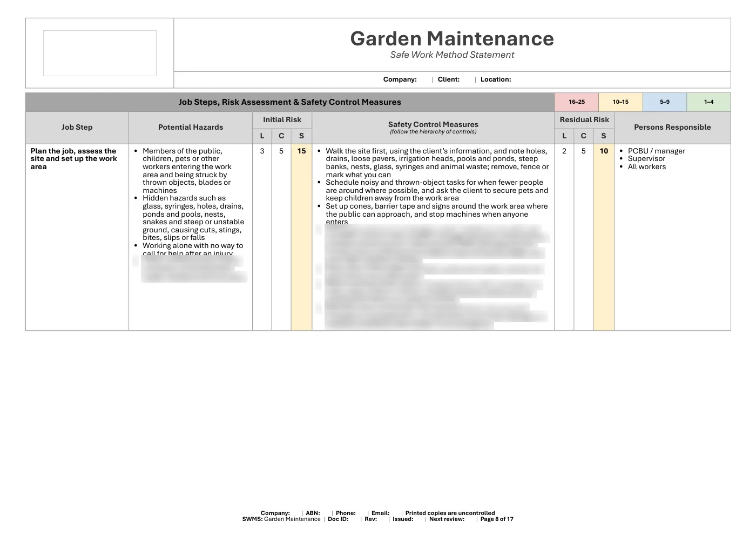The image size is (756, 535).
Task: Click the ABN: footer field
Action: (313, 513)
